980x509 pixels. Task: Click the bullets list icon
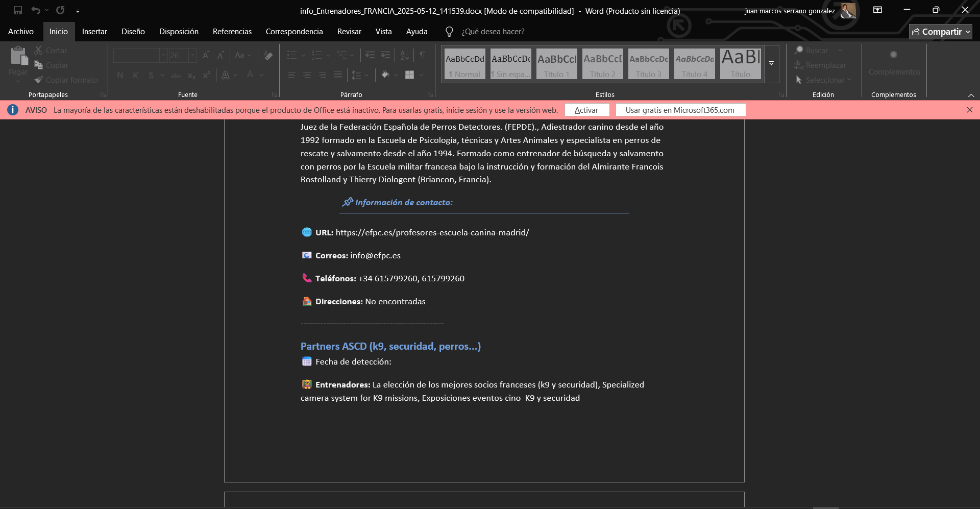[x=292, y=55]
